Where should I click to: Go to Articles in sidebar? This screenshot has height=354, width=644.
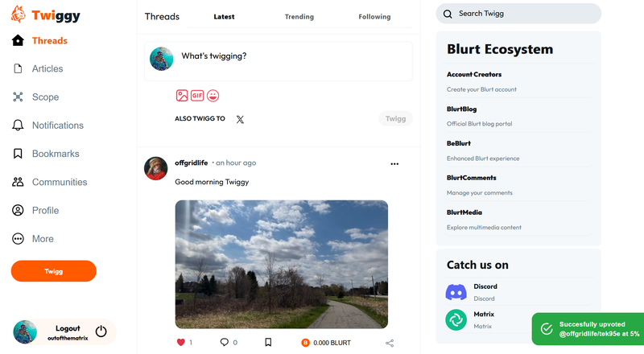[47, 68]
